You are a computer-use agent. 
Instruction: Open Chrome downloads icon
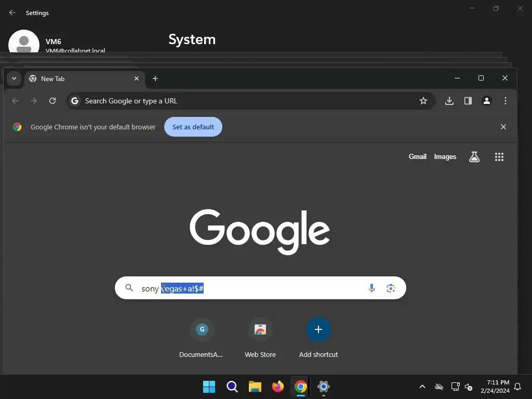(x=449, y=101)
